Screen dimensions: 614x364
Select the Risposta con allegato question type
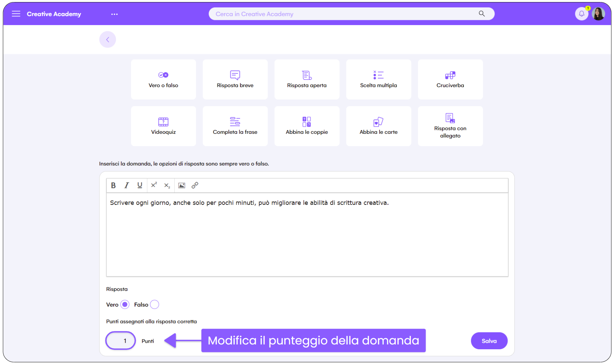(x=450, y=126)
